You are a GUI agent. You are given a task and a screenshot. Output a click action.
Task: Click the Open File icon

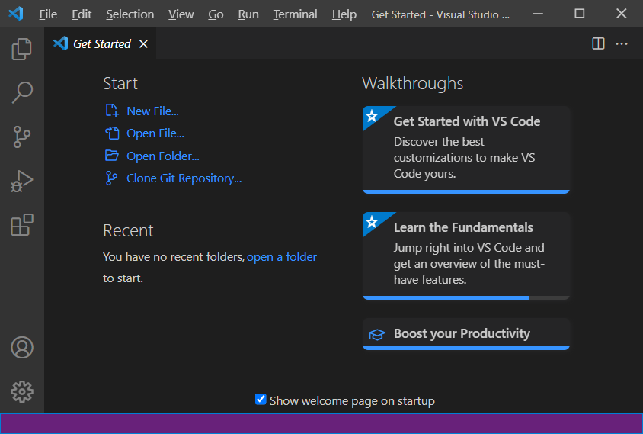[112, 133]
